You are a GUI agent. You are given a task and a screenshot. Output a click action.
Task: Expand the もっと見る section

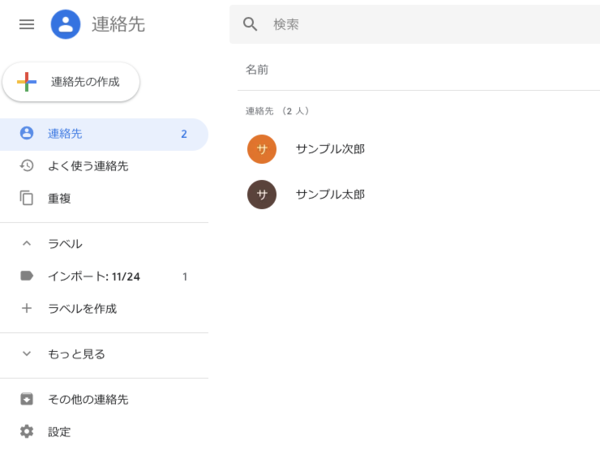pyautogui.click(x=27, y=353)
